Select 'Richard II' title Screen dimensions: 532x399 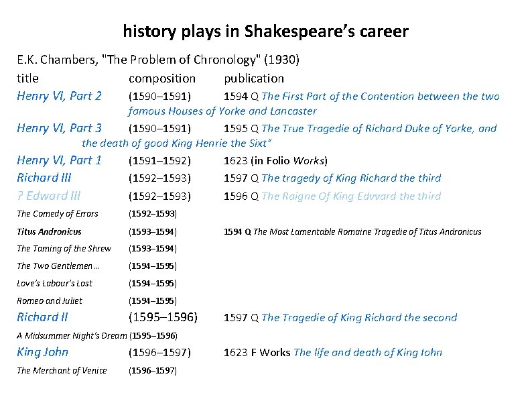(x=42, y=317)
